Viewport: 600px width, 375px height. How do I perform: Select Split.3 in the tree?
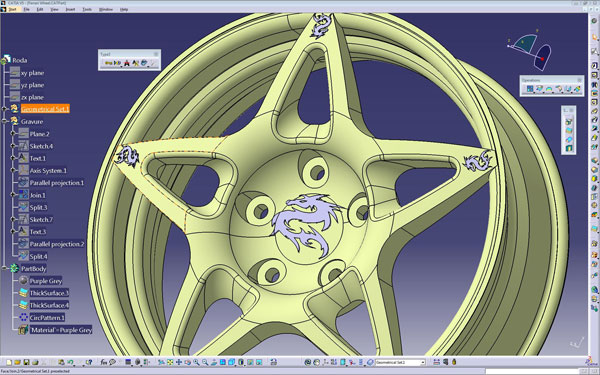(x=39, y=207)
